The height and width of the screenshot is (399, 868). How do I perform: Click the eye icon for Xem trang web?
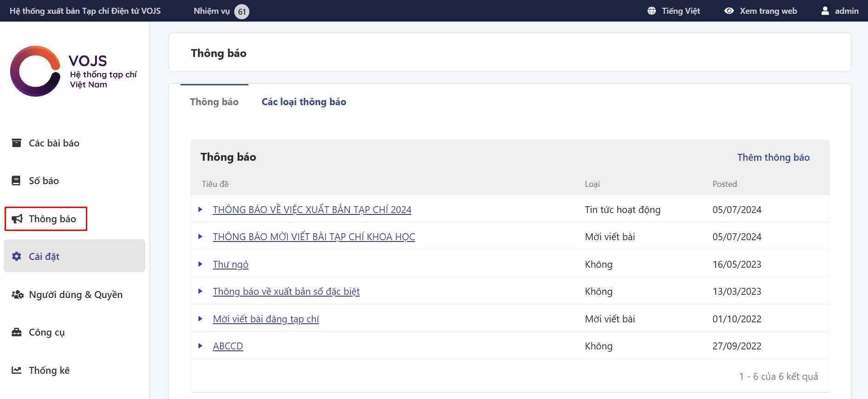tap(729, 11)
